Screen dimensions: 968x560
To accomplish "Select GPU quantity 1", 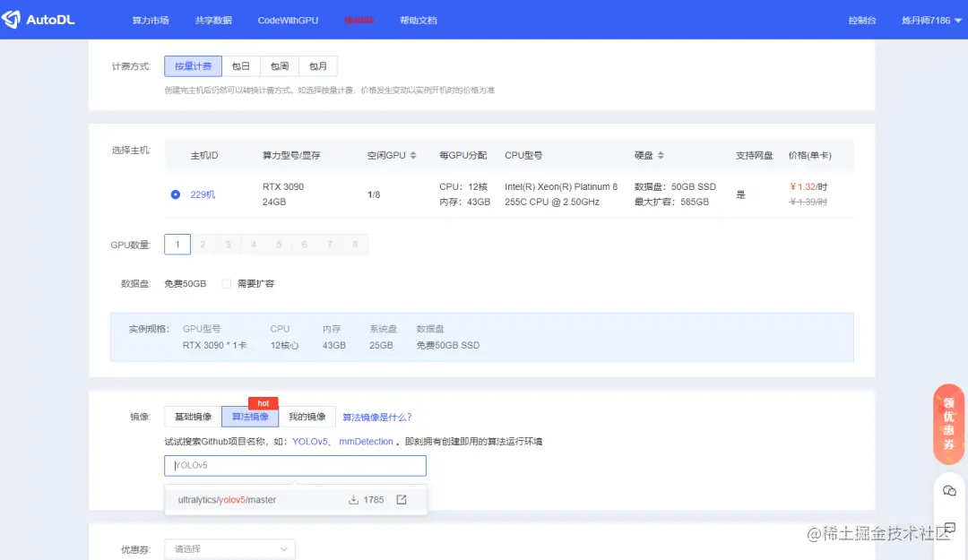I will pos(178,244).
